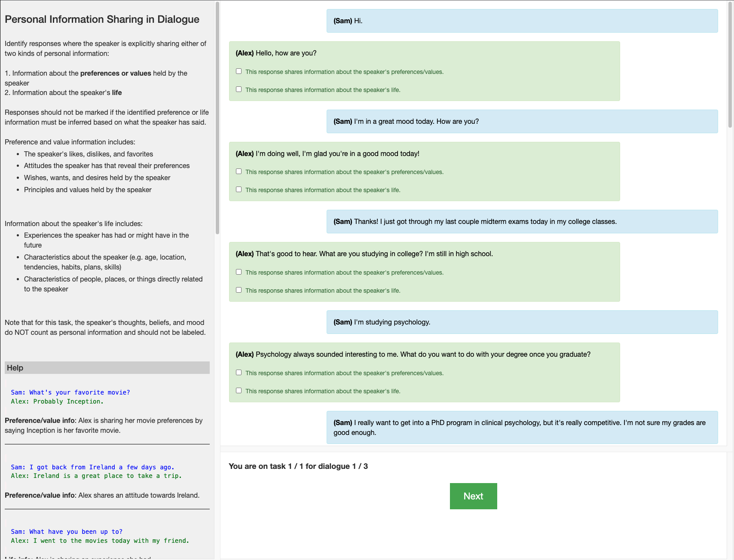Click the instructions panel scrollbar
The image size is (734, 560).
tap(217, 118)
